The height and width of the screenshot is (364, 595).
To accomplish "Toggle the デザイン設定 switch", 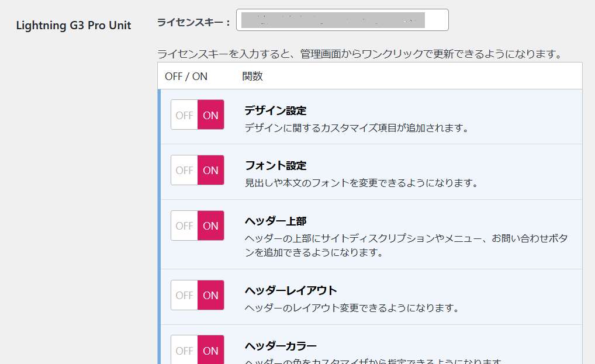I will coord(198,115).
